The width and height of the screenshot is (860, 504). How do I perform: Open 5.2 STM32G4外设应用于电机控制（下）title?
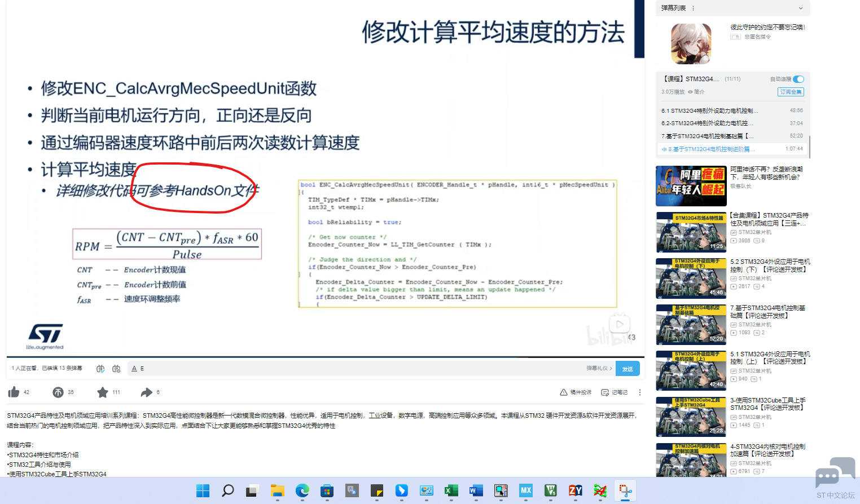(x=770, y=266)
